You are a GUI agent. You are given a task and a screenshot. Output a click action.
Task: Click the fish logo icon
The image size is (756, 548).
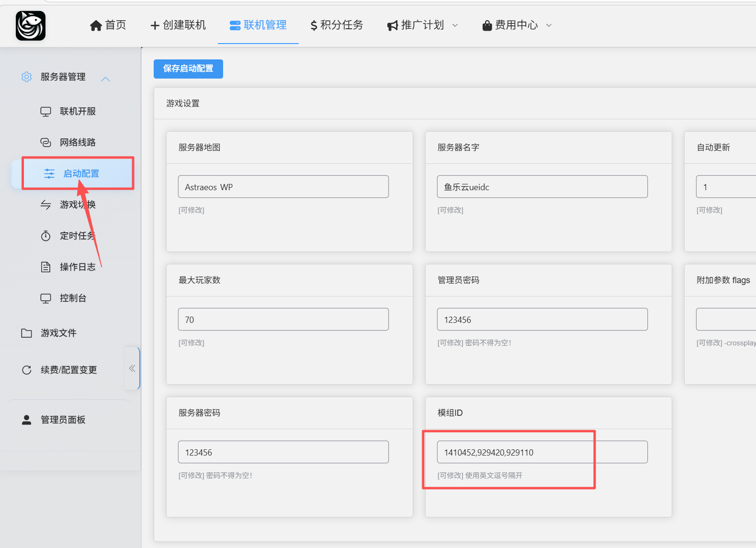(x=31, y=26)
